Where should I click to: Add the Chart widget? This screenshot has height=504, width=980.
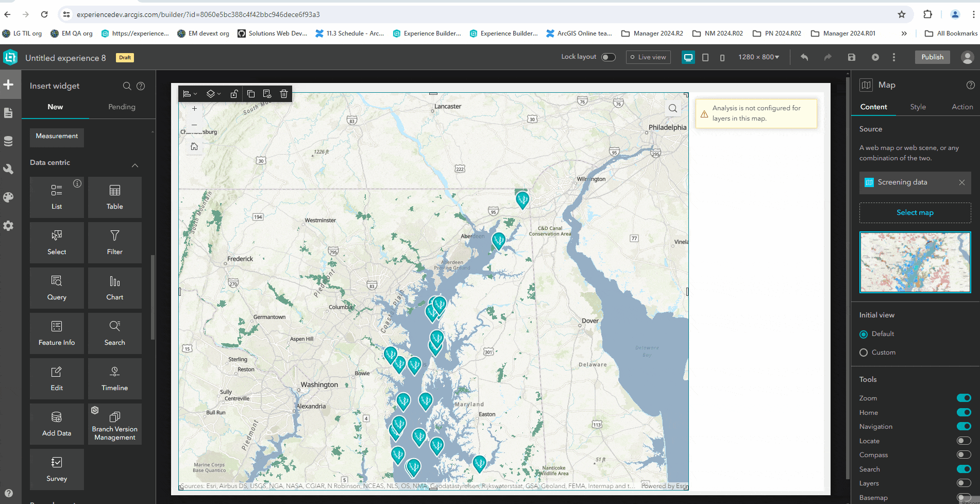coord(114,288)
